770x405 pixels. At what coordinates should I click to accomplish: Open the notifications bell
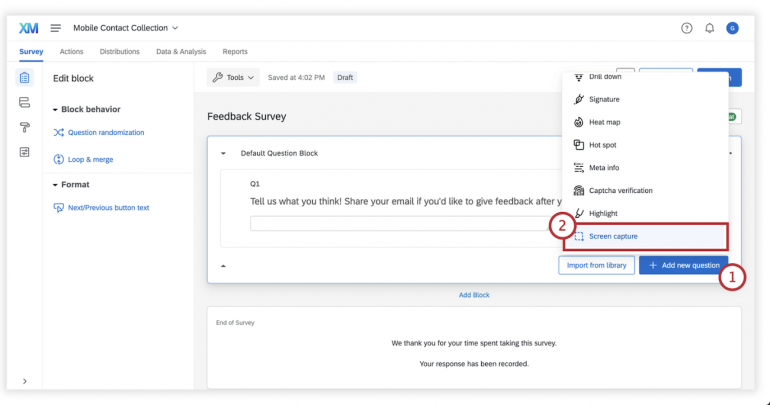tap(710, 27)
